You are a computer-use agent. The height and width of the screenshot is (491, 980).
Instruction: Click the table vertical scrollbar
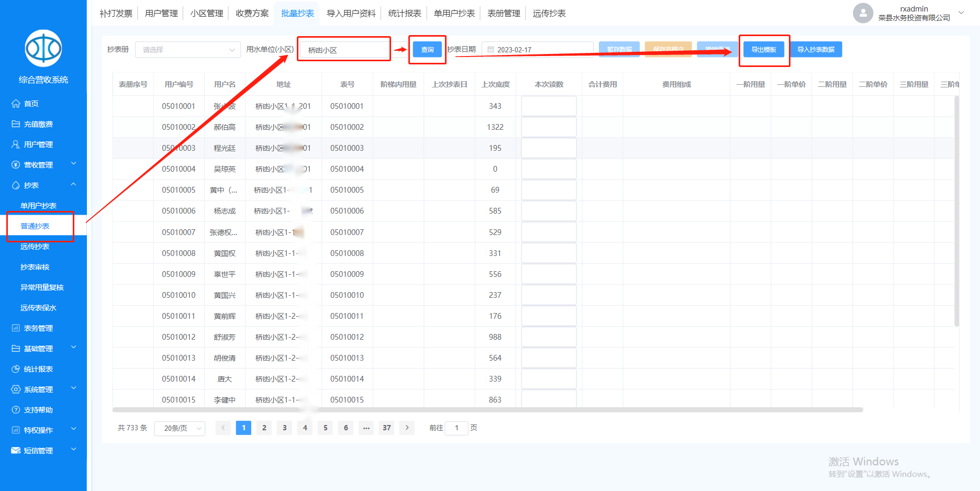957,211
